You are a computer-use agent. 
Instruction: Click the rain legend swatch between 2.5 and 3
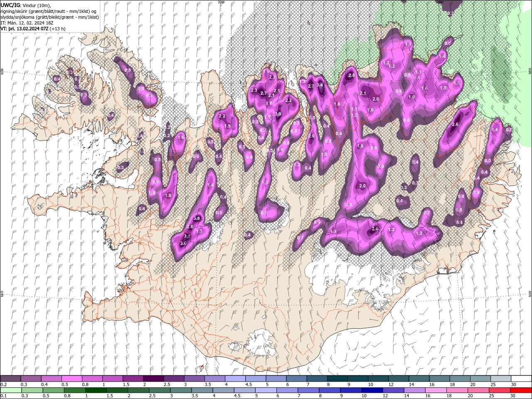click(160, 390)
